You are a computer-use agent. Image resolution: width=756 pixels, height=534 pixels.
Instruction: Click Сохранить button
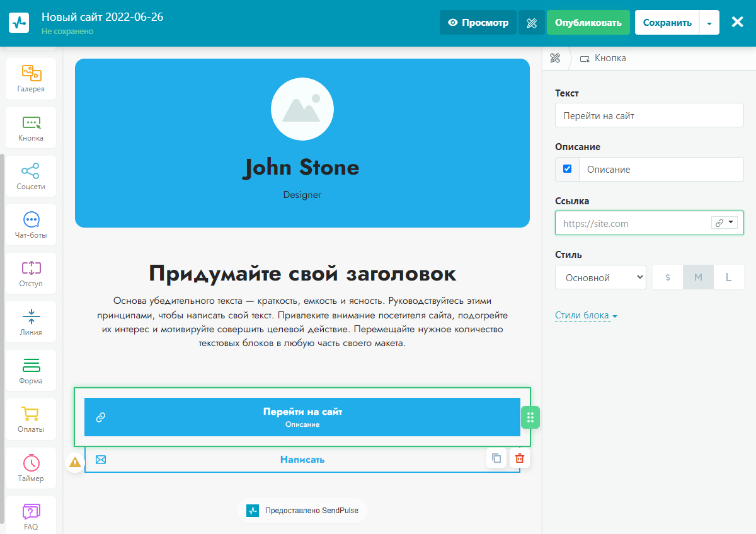pos(667,23)
